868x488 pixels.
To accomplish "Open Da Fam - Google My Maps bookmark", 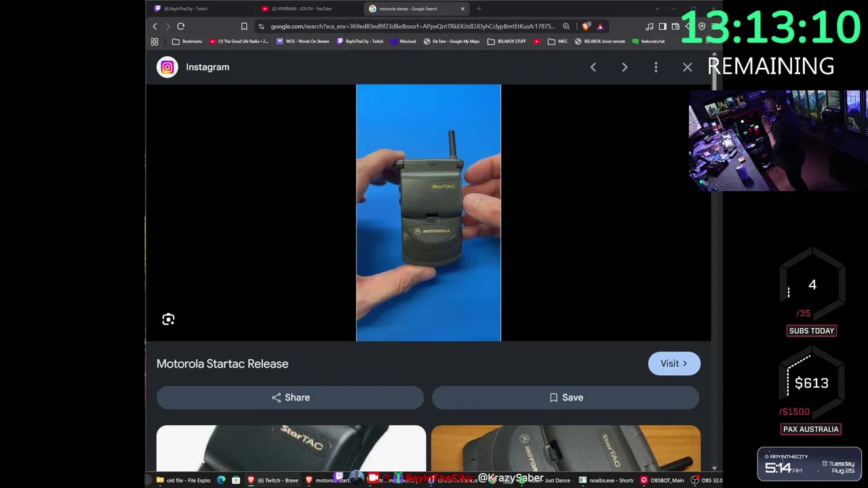I will (452, 41).
